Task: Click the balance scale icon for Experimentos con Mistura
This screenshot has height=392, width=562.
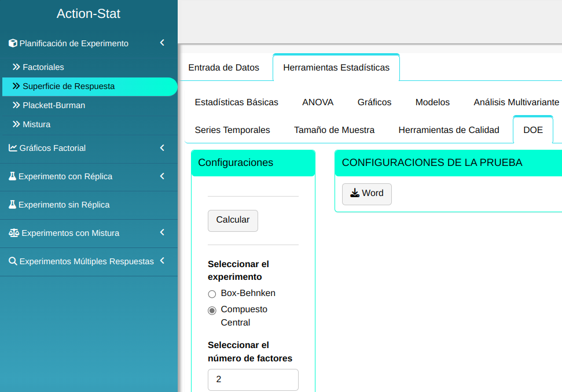Action: tap(14, 233)
